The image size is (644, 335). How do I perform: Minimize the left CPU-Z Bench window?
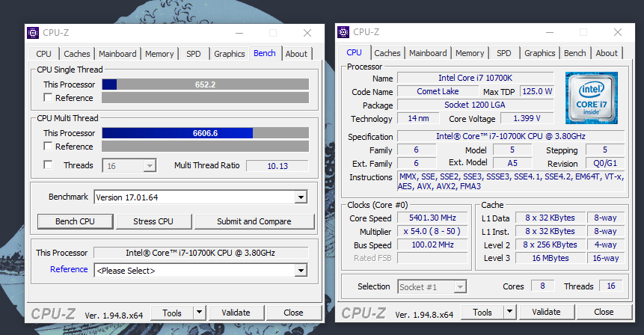[x=239, y=33]
